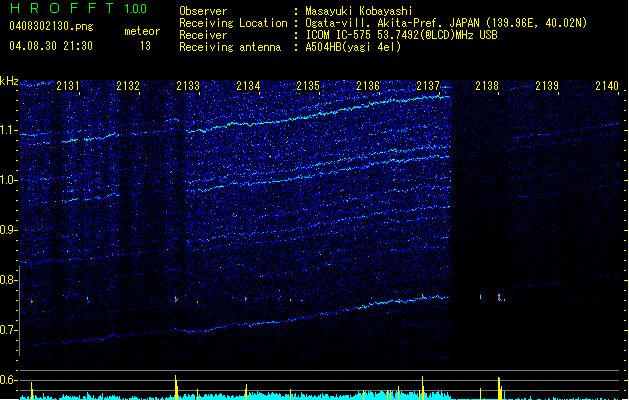The height and width of the screenshot is (400, 629).
Task: Click the date stamp 04.08.30 21:30
Action: (51, 46)
